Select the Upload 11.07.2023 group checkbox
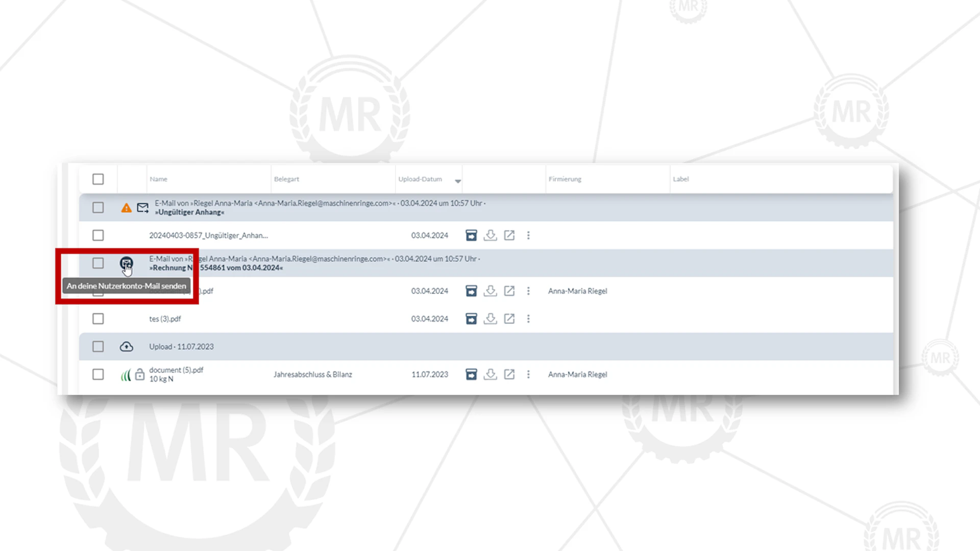This screenshot has width=980, height=551. 98,347
